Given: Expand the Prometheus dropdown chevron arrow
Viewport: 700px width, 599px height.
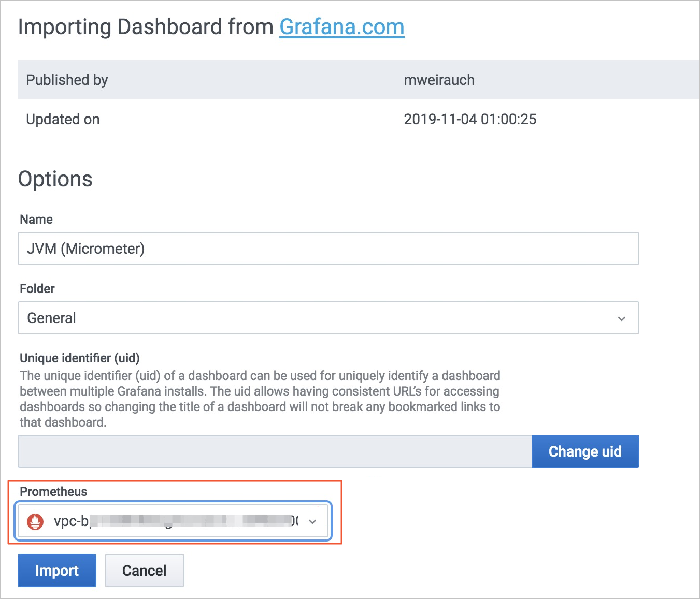Looking at the screenshot, I should 312,521.
